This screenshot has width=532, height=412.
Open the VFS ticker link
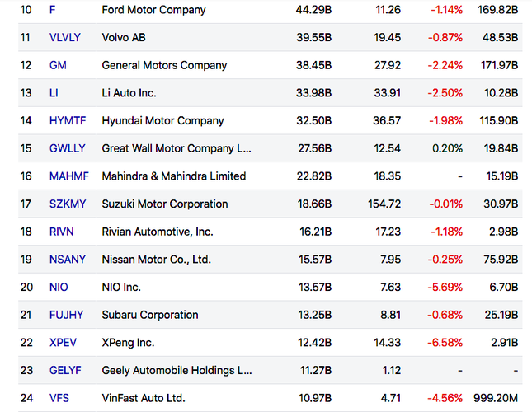[59, 398]
